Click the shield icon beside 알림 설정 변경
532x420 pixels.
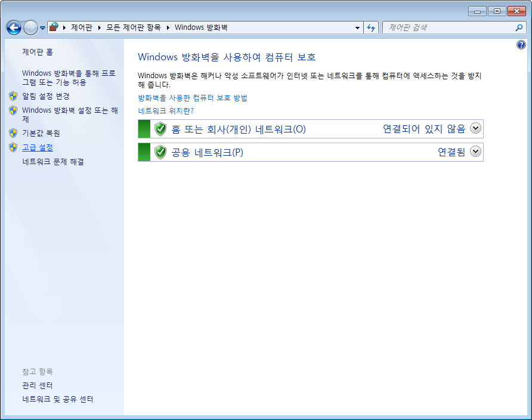pyautogui.click(x=13, y=96)
